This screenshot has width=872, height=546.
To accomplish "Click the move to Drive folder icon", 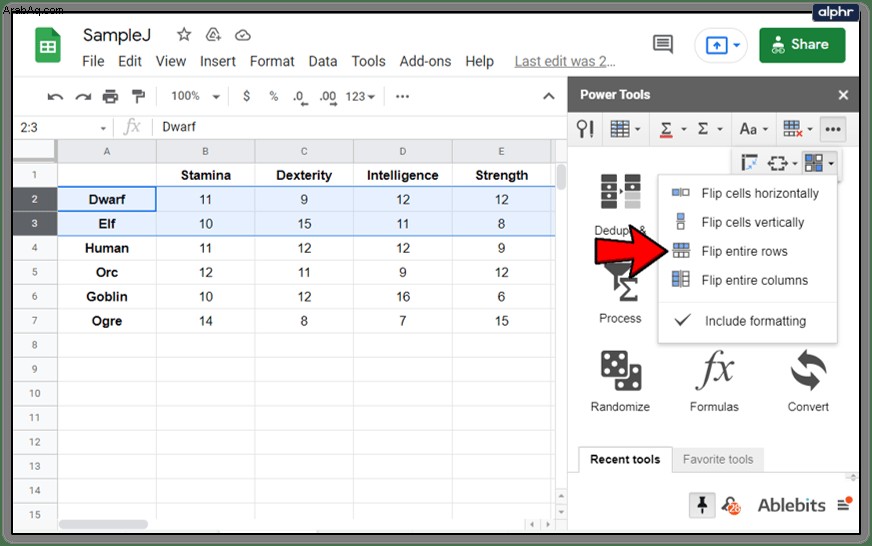I will [x=213, y=35].
